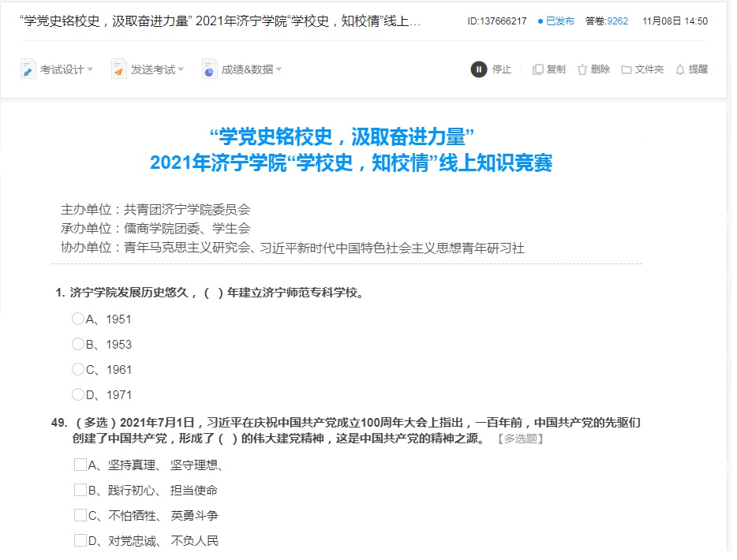Select radio option D、1971
Image resolution: width=737 pixels, height=560 pixels.
pos(78,395)
